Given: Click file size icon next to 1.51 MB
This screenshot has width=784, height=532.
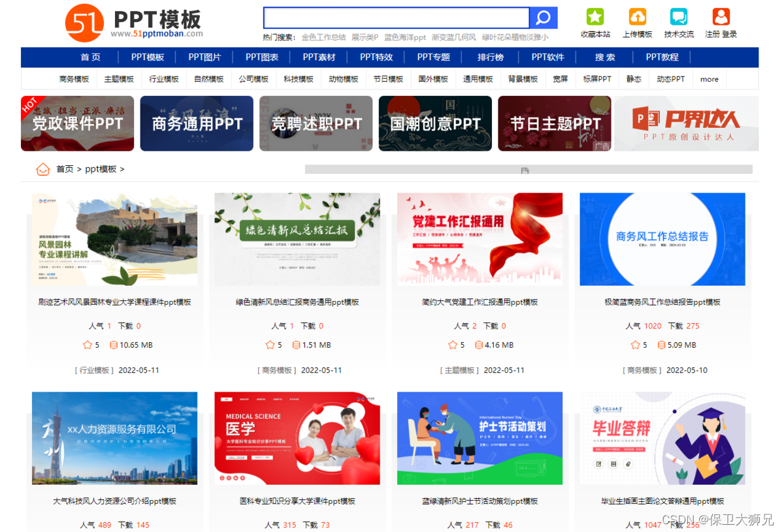Looking at the screenshot, I should click(296, 345).
